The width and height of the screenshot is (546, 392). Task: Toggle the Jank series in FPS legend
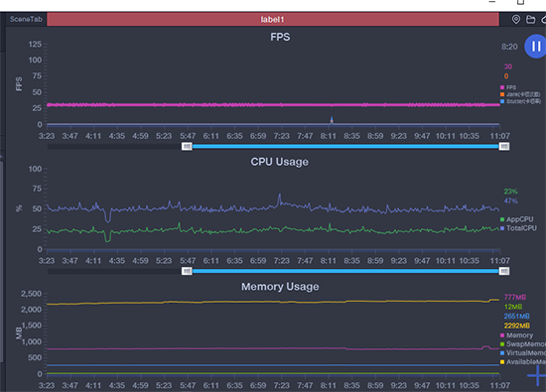(520, 94)
